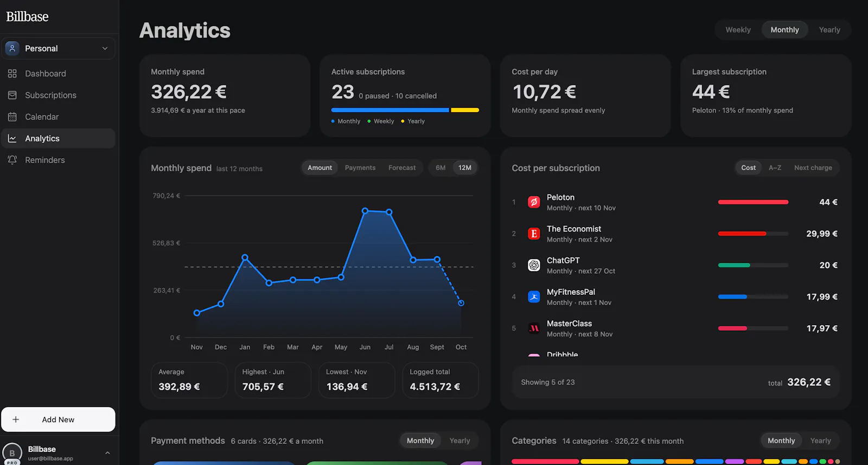Click Peloton's red cost bar
Viewport: 868px width, 465px height.
tap(753, 202)
